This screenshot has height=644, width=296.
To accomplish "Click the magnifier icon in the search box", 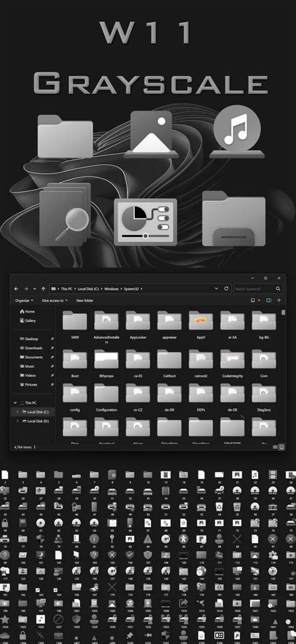I will 278,289.
